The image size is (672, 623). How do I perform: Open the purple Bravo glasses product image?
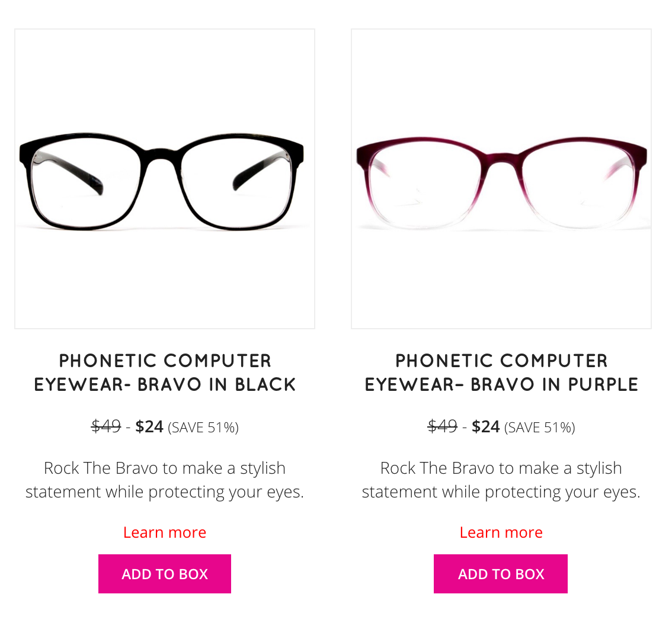pyautogui.click(x=501, y=179)
